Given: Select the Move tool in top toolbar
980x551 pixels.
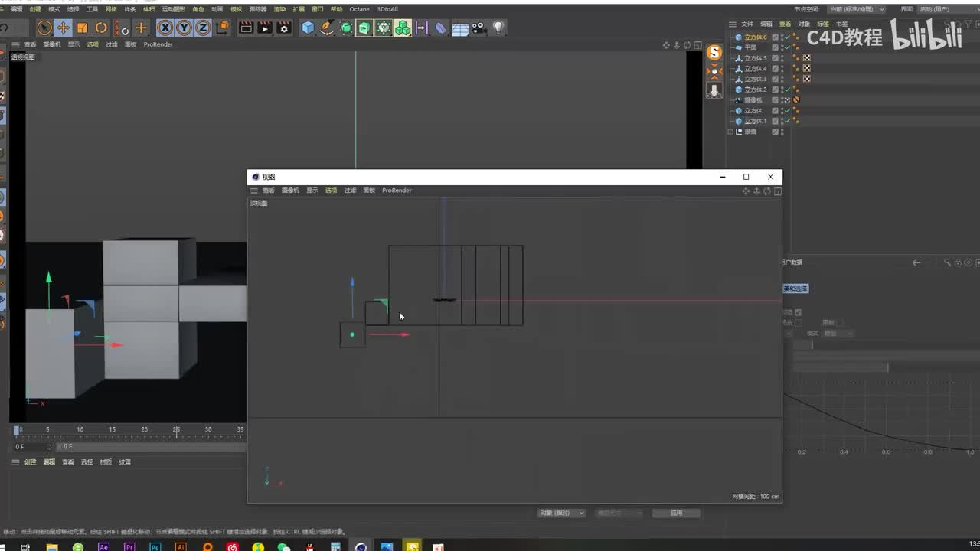Looking at the screenshot, I should [x=64, y=28].
